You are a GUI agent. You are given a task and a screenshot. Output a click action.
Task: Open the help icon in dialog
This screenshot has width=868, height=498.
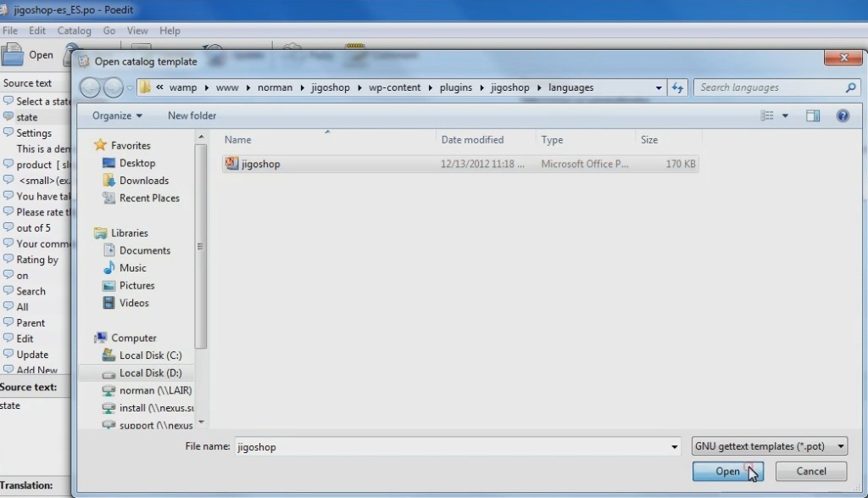point(843,116)
